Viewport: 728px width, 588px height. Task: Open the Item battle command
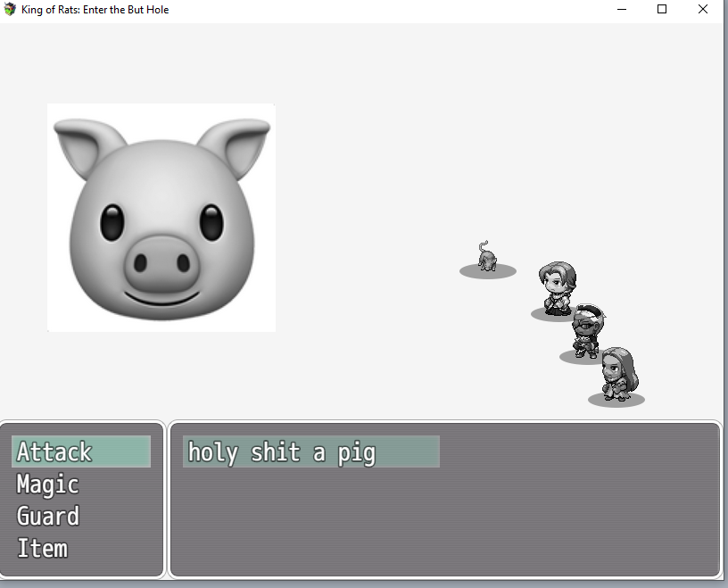(x=42, y=548)
